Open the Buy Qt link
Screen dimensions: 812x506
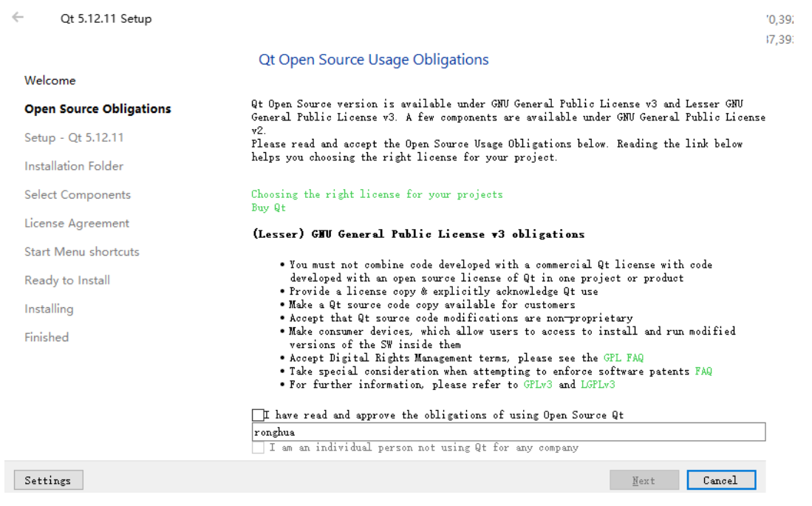(x=268, y=208)
